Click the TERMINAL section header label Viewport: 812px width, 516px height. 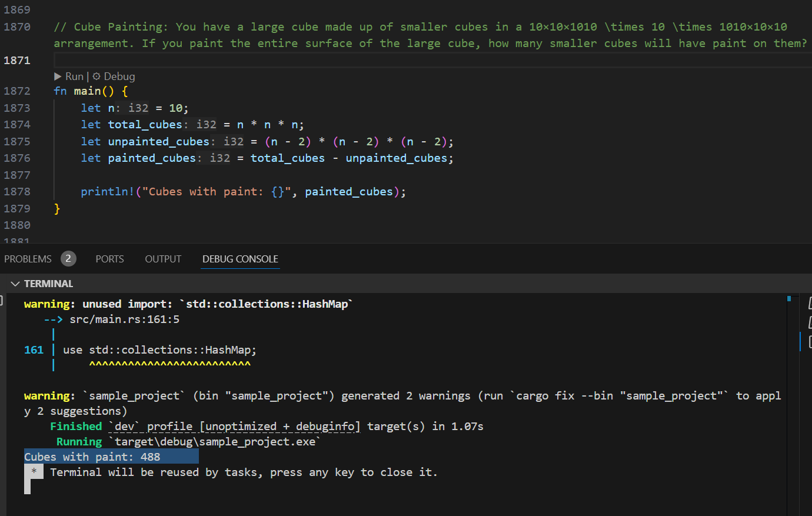48,284
